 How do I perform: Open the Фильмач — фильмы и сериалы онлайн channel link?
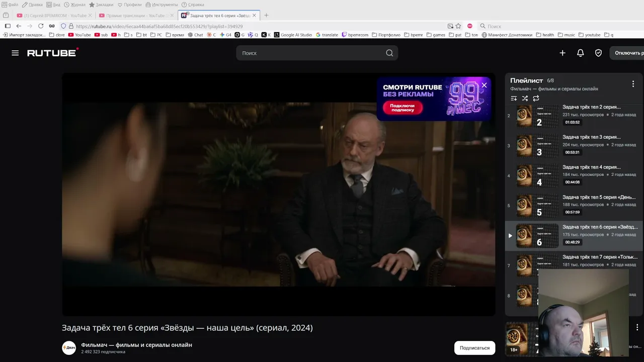pos(136,345)
